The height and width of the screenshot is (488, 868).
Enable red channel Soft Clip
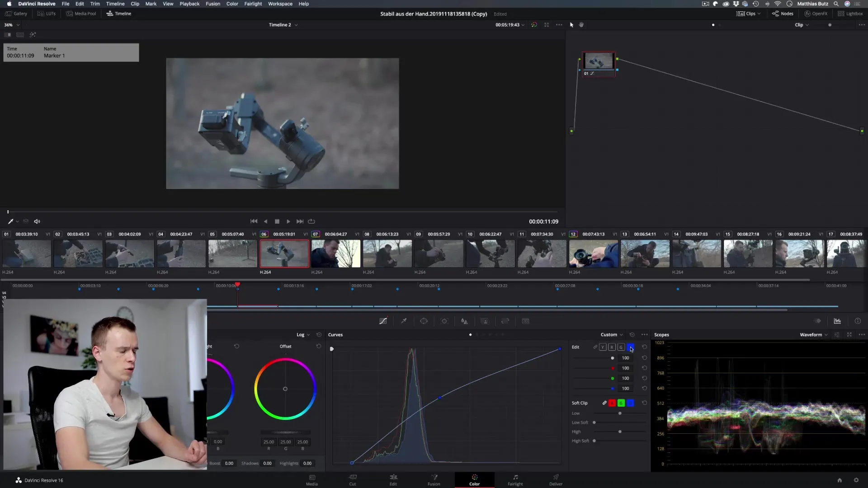click(x=612, y=403)
